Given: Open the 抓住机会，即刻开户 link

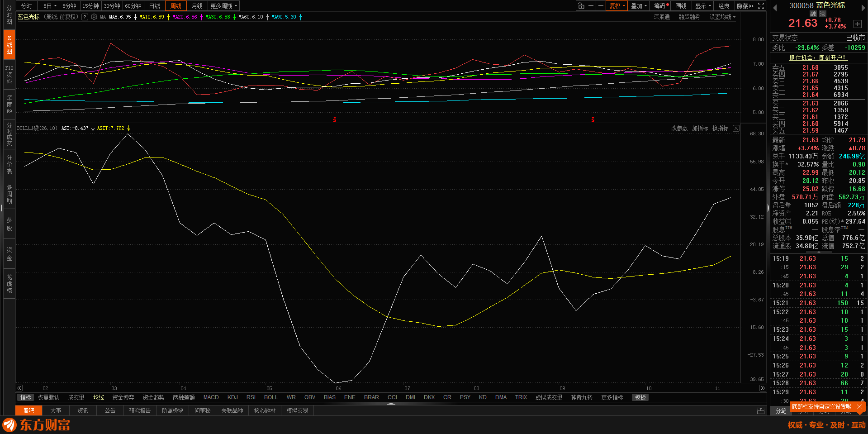Looking at the screenshot, I should tap(817, 57).
